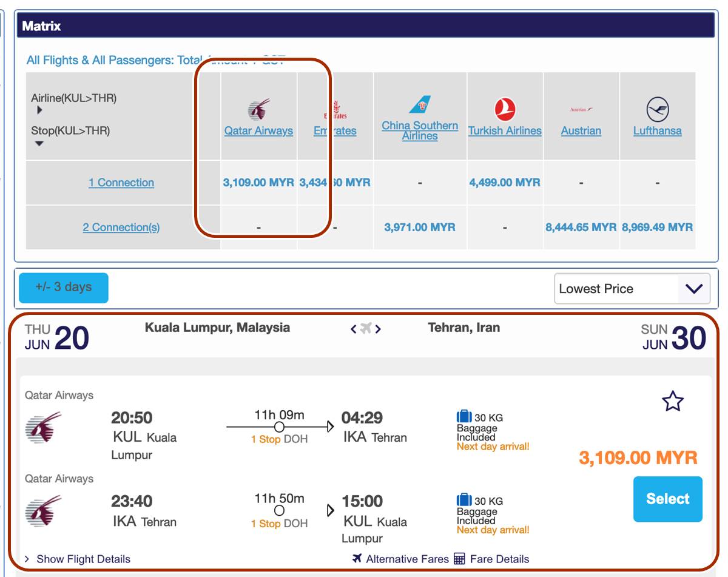Click the calculator icon beside Fare Details
The height and width of the screenshot is (577, 728).
[x=459, y=559]
